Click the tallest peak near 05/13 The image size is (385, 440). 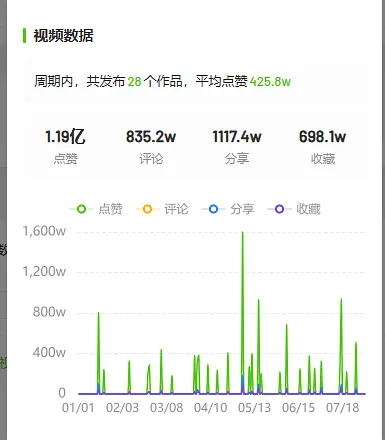tap(243, 232)
